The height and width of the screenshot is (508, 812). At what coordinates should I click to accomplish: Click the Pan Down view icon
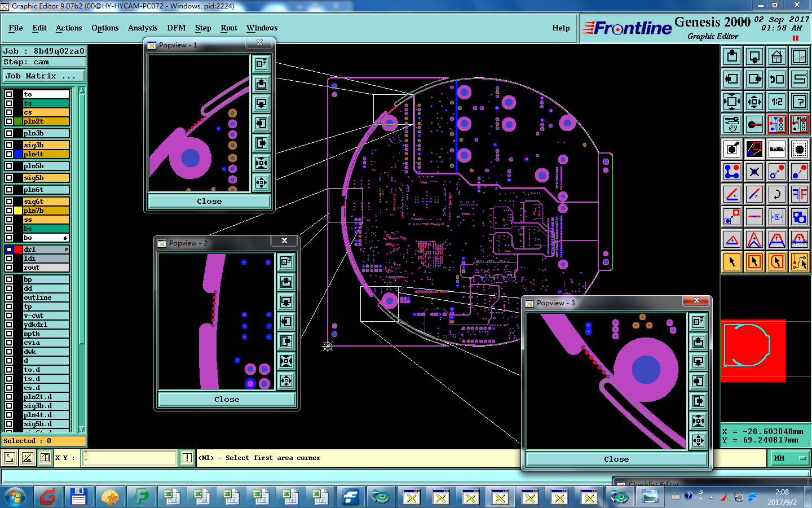[x=754, y=56]
